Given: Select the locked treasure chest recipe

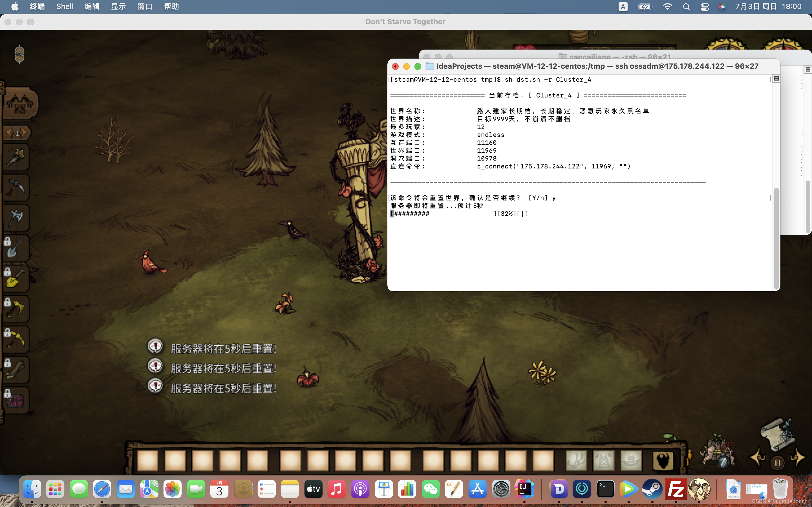Looking at the screenshot, I should 16,400.
